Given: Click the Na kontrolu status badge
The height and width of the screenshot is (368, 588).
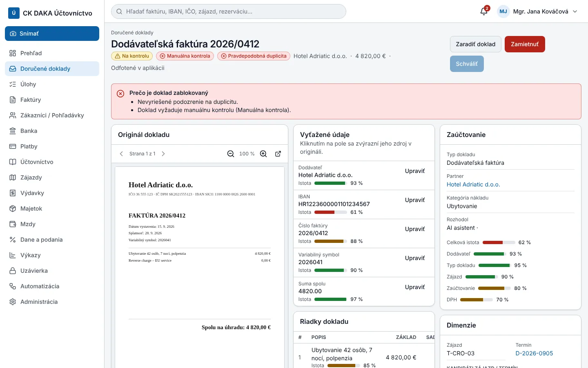Looking at the screenshot, I should [x=132, y=56].
